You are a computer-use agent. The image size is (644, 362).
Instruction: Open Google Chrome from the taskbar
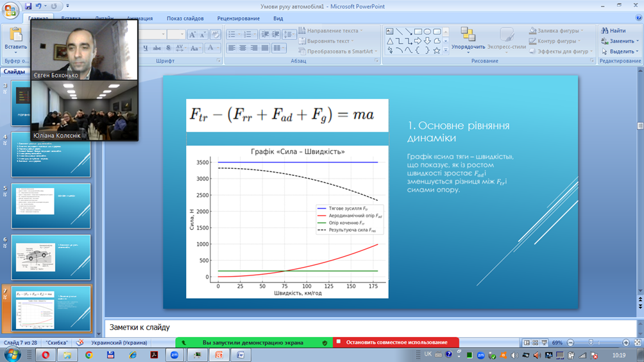point(89,355)
